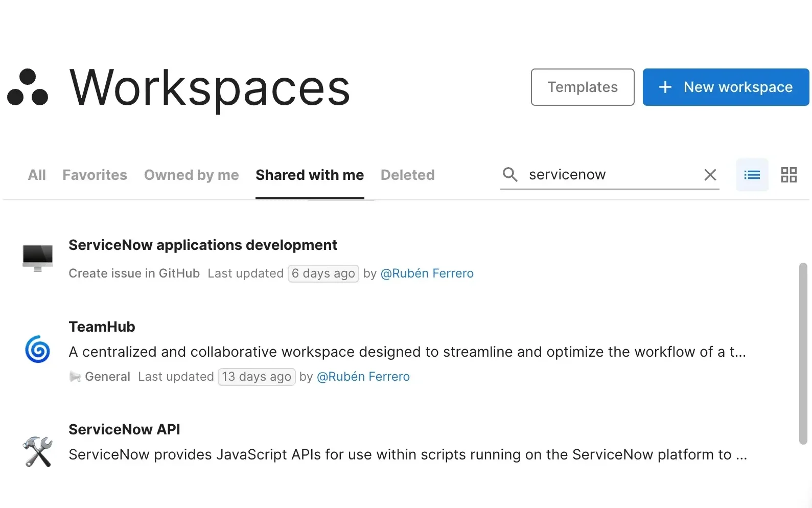Open the TeamHub workspace
Viewport: 812px width, 508px height.
click(102, 327)
